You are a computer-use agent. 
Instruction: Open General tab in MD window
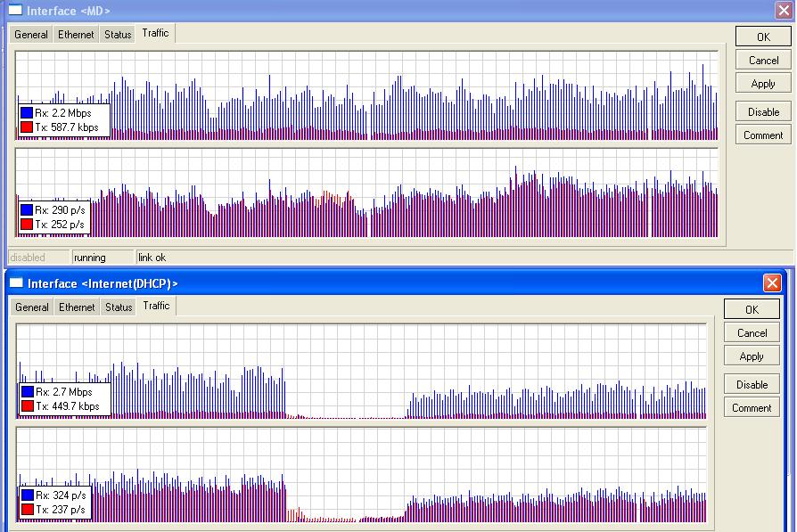(31, 35)
